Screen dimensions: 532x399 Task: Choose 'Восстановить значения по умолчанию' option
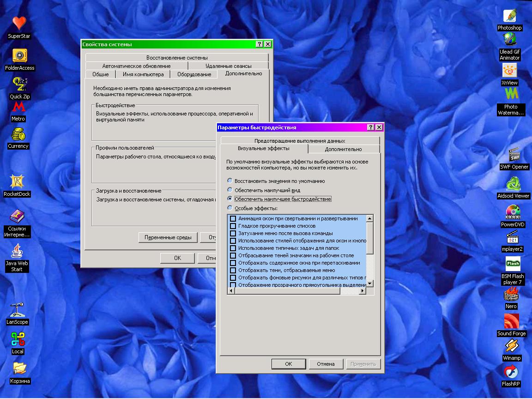tap(230, 181)
